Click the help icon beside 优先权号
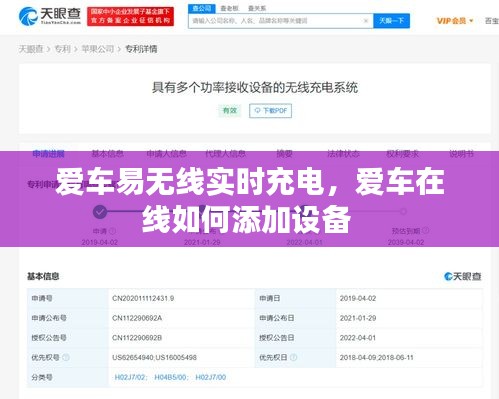Viewport: 499px width, 399px height. pyautogui.click(x=66, y=357)
